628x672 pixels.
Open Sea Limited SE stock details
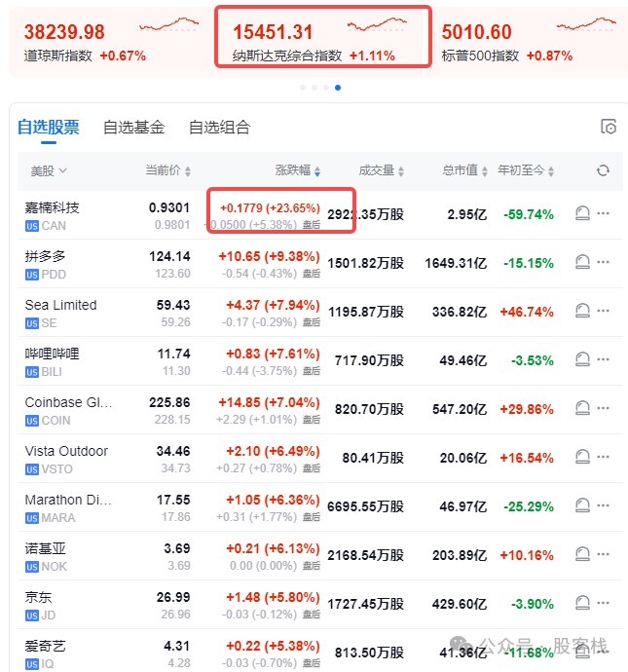60,314
